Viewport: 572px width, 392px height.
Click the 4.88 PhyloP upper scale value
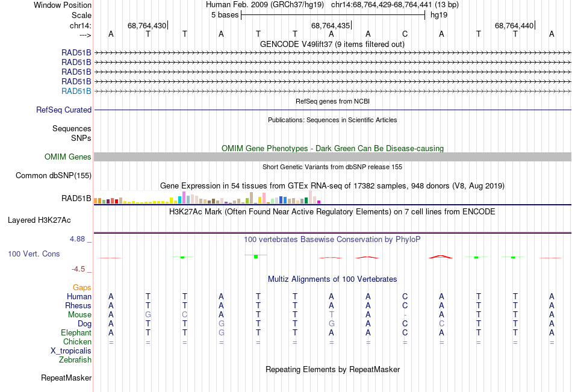pos(77,239)
